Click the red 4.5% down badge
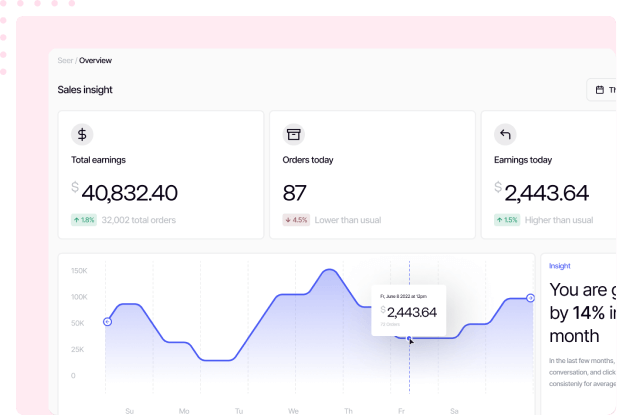 click(x=295, y=220)
